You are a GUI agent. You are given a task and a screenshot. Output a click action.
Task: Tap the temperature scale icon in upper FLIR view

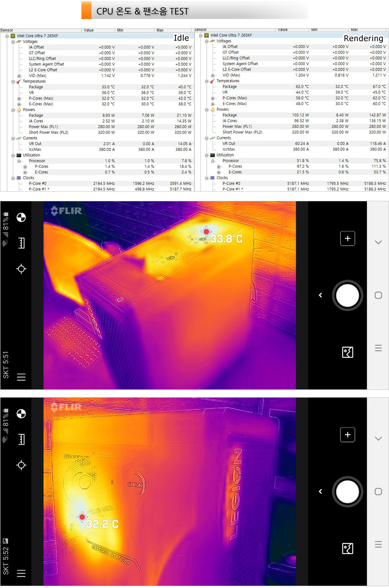[x=21, y=243]
